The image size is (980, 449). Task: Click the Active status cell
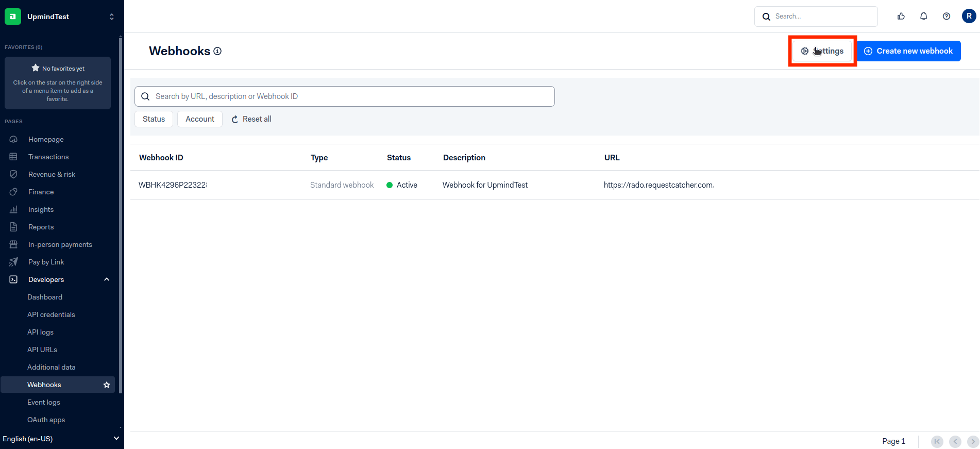(402, 185)
